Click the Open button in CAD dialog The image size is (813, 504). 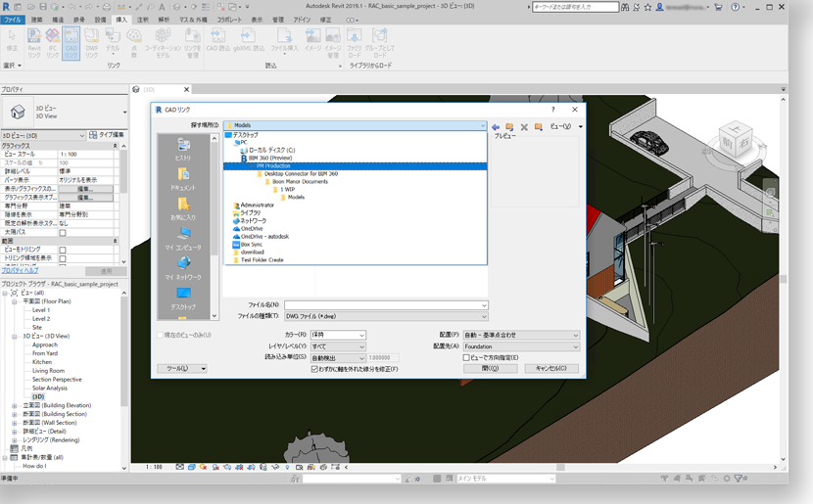490,368
